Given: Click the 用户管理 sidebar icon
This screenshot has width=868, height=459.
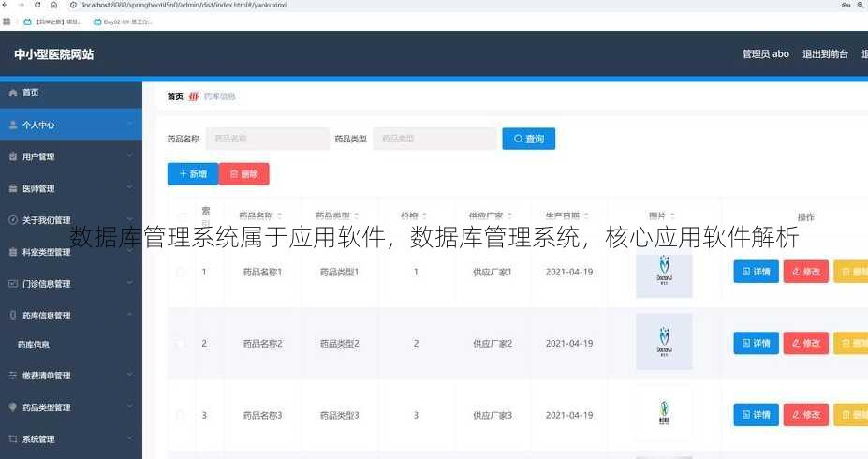Looking at the screenshot, I should [x=13, y=156].
